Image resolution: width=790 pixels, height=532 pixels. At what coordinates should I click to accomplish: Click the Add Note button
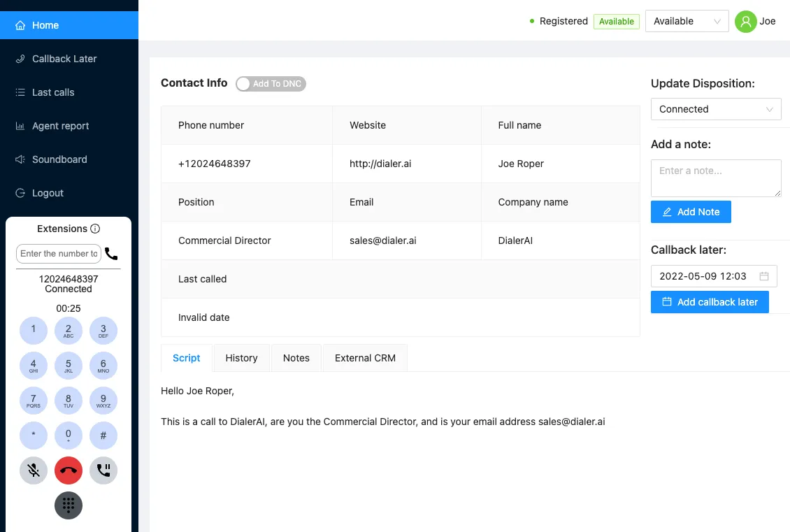(x=691, y=212)
